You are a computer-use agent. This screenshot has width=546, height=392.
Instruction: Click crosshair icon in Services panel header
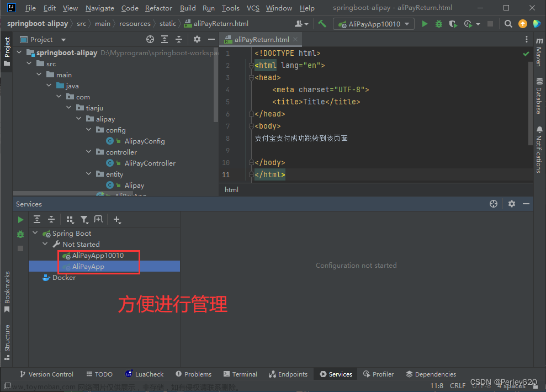click(494, 204)
